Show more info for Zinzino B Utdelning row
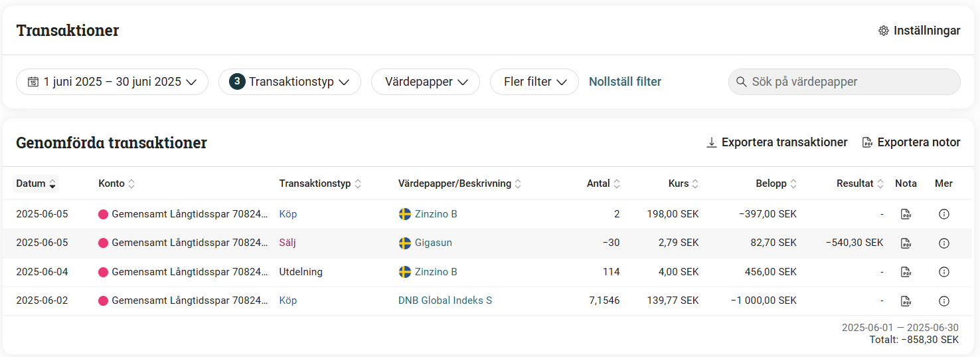Screen dimensions: 980x357 coord(944,272)
